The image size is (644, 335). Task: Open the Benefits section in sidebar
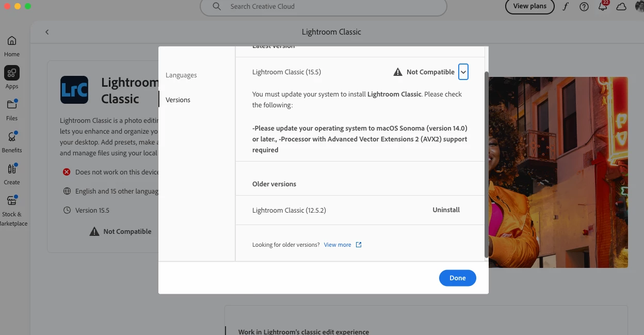(12, 141)
